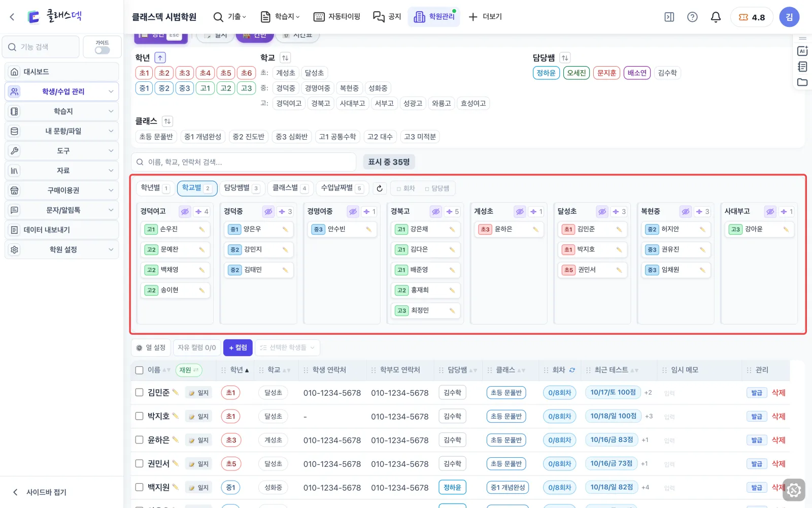Click the 대시보드 home icon
Image resolution: width=812 pixels, height=508 pixels.
coord(14,72)
